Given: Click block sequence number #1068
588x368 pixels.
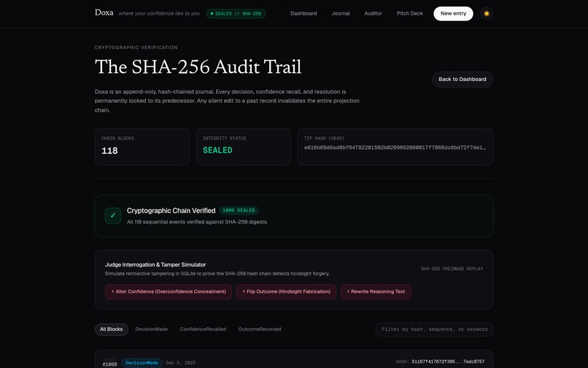Looking at the screenshot, I should click(109, 364).
